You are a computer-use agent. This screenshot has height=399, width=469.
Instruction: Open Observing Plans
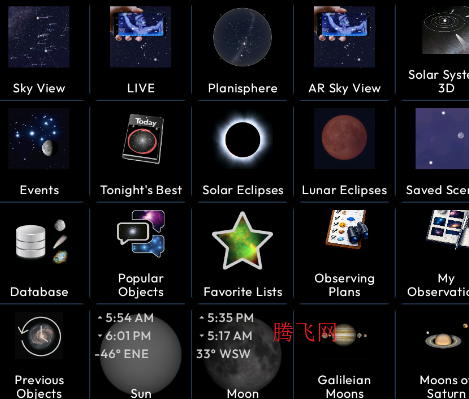[344, 253]
